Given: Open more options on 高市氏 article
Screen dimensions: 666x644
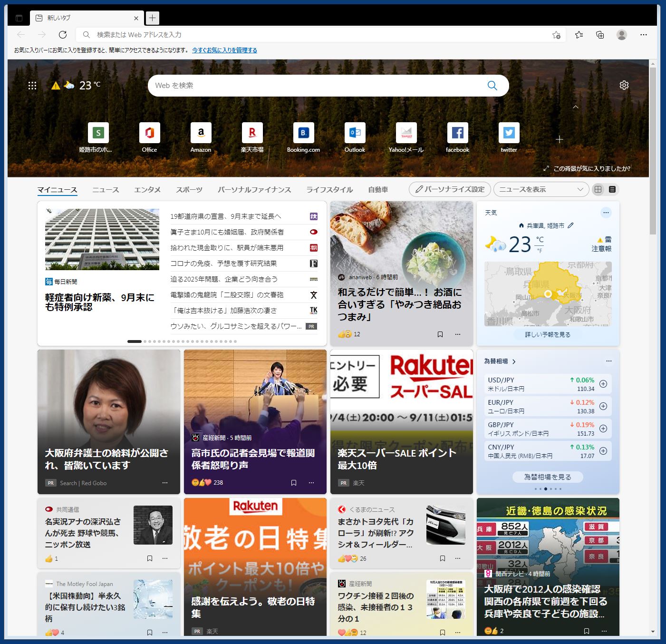Looking at the screenshot, I should click(x=311, y=483).
